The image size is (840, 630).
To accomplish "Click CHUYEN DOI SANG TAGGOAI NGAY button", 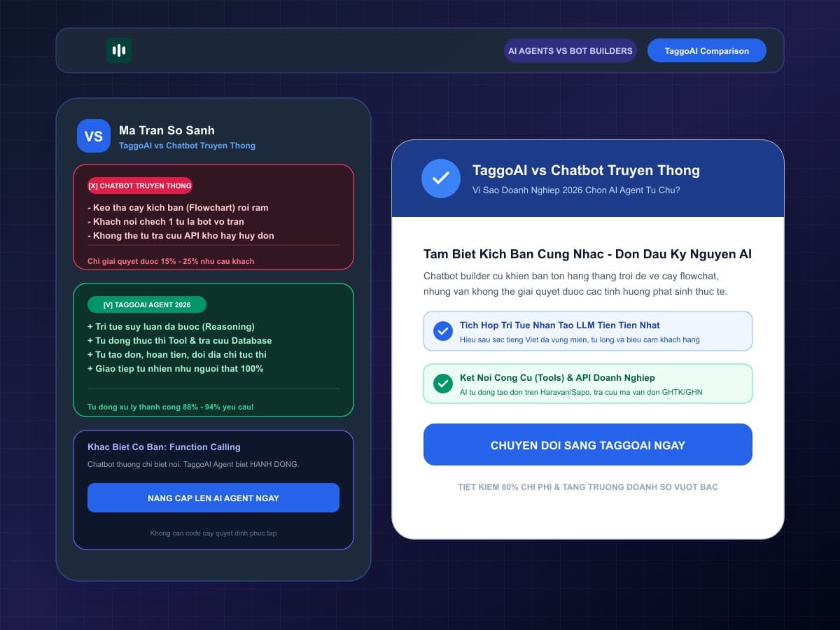I will point(588,444).
